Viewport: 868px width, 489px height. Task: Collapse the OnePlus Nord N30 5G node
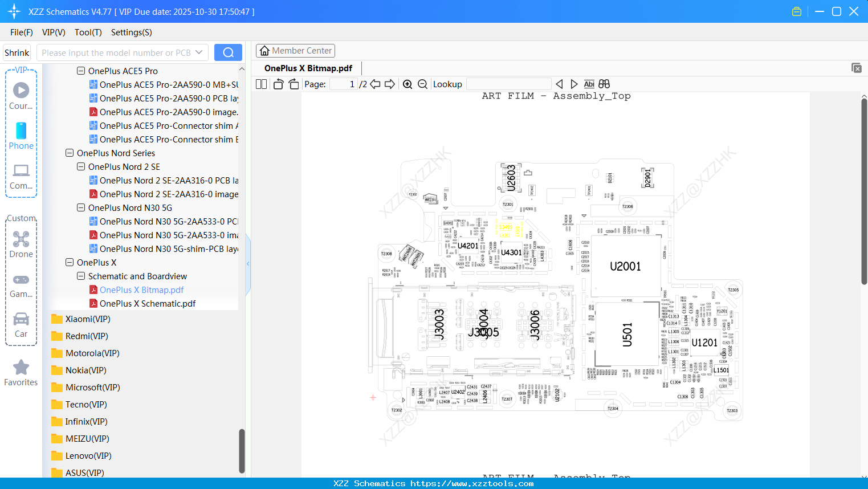pos(81,208)
